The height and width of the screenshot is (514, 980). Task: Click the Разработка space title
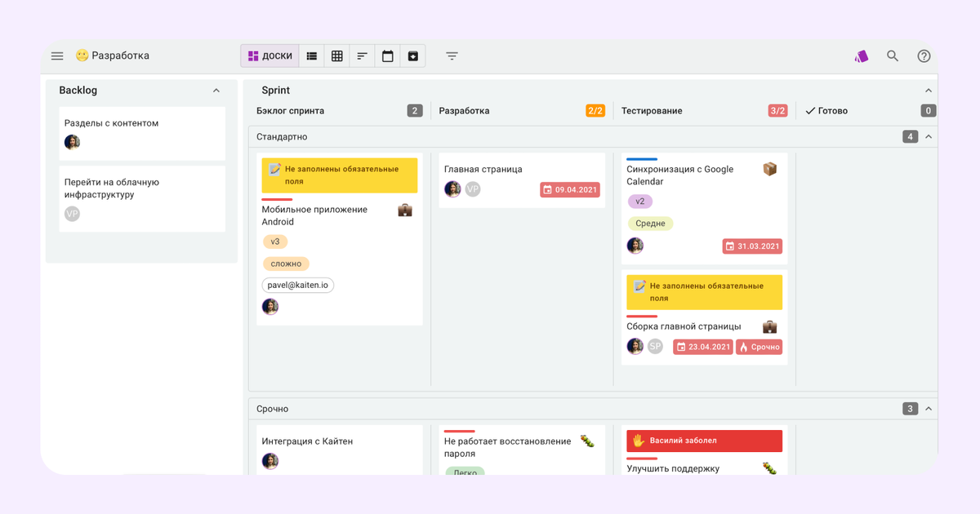tap(120, 55)
